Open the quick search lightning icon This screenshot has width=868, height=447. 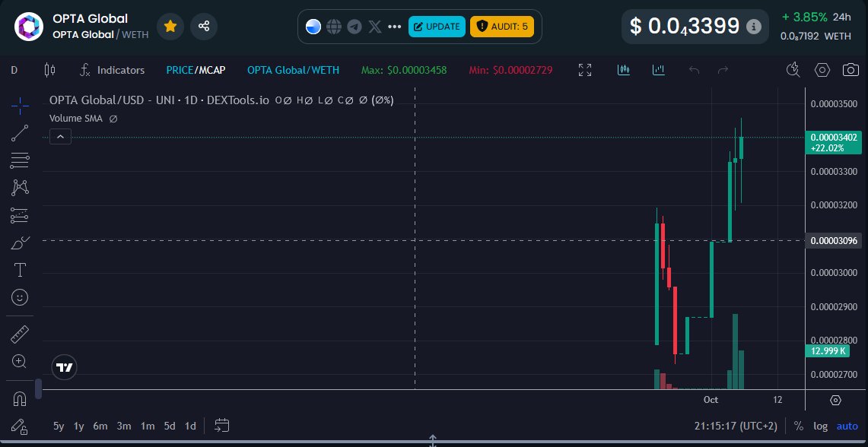click(x=793, y=70)
